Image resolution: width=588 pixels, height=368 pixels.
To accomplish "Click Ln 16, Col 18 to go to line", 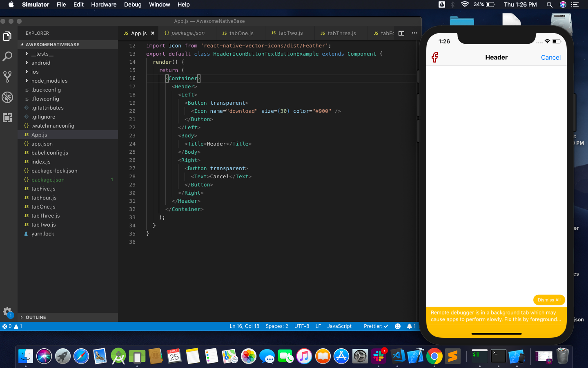I will tap(244, 326).
